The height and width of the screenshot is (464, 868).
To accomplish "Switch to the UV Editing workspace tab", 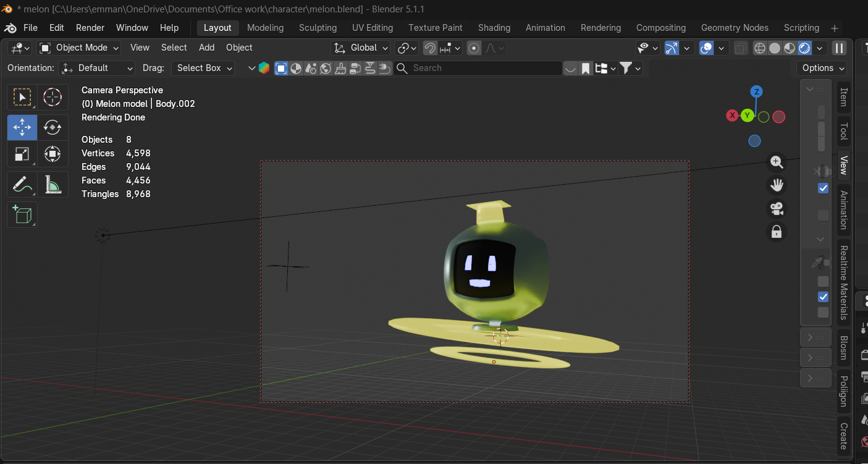I will click(x=373, y=28).
